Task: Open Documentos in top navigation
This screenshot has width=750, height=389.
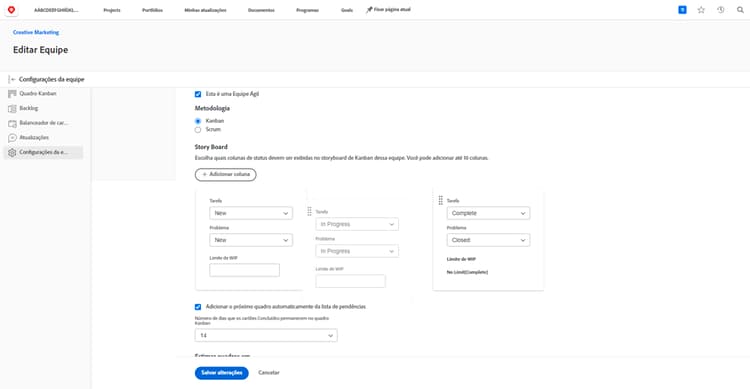Action: [261, 10]
